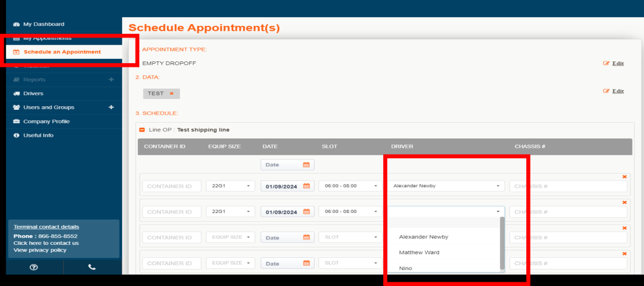Click the Schedule an Appointment calendar-plus icon
The height and width of the screenshot is (286, 644).
coord(17,52)
